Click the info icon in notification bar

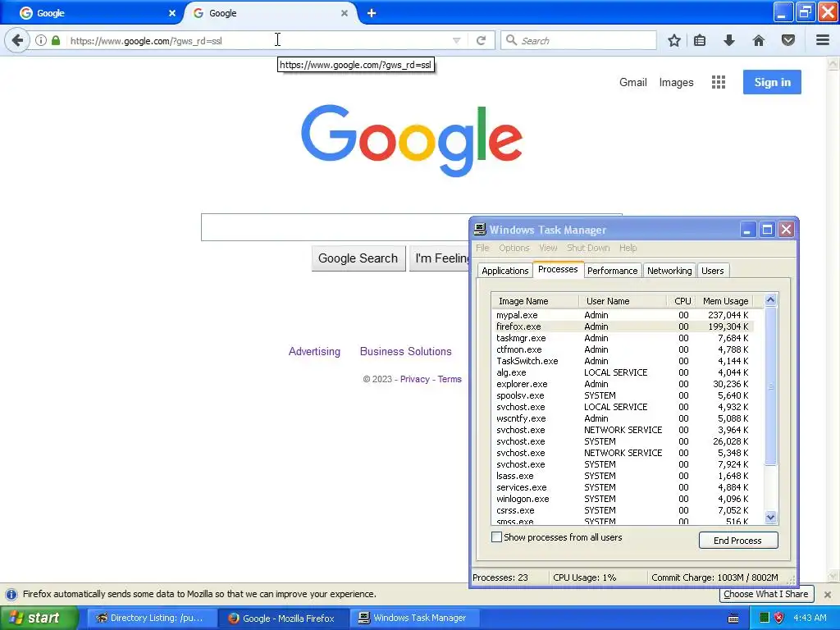pyautogui.click(x=11, y=594)
